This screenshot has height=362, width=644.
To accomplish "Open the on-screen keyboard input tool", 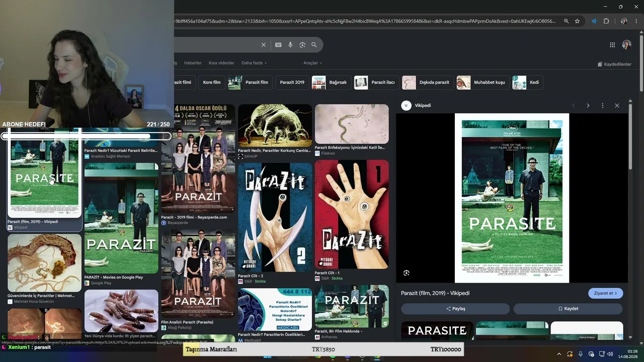I will pos(278,45).
